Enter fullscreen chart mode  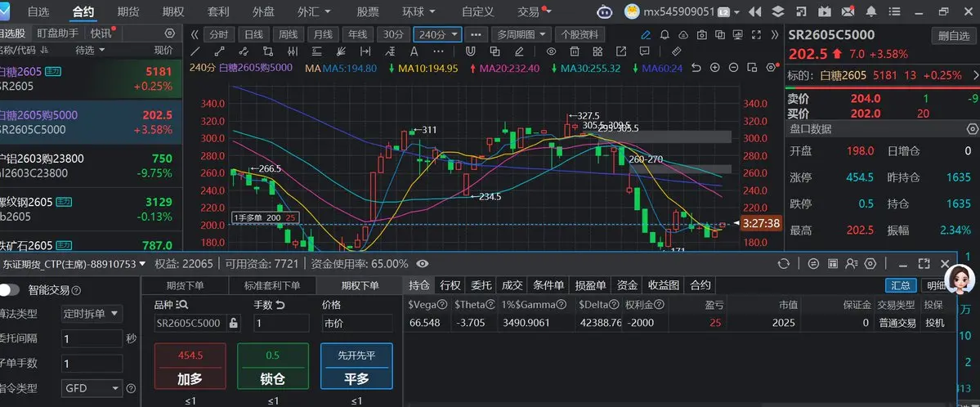click(758, 35)
